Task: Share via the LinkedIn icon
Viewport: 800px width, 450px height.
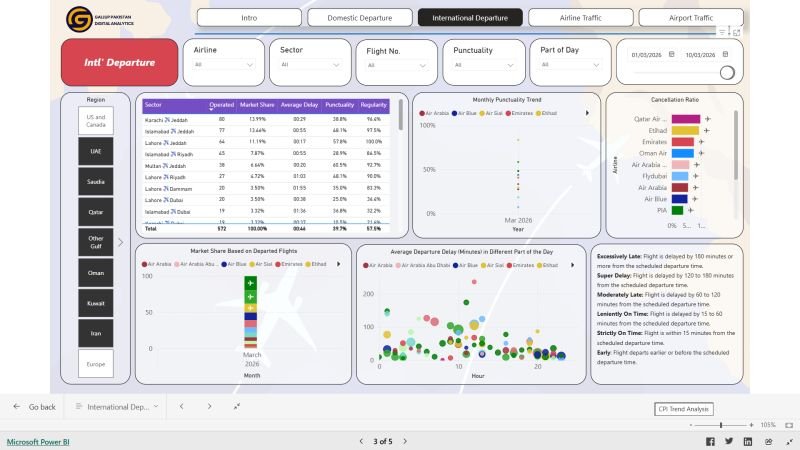Action: click(746, 441)
